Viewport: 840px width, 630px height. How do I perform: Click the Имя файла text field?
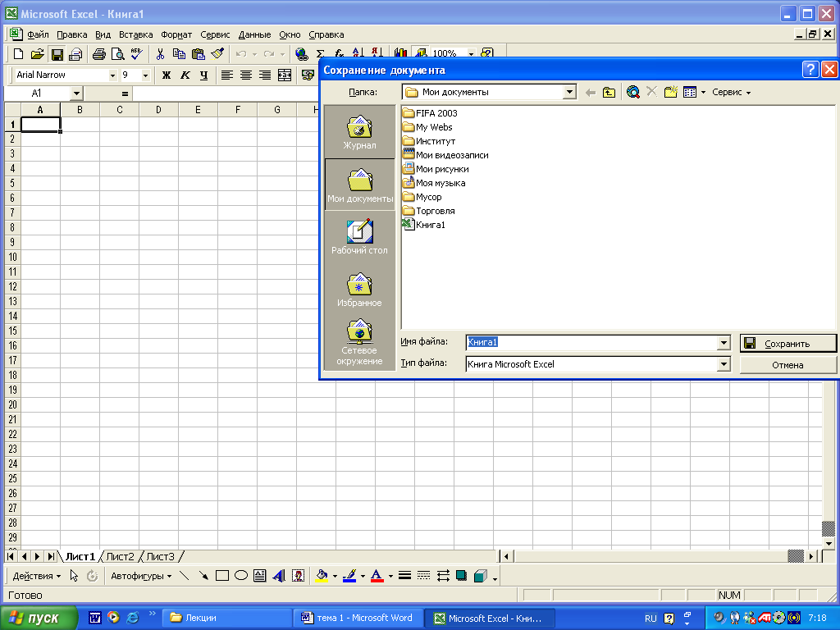pos(591,342)
